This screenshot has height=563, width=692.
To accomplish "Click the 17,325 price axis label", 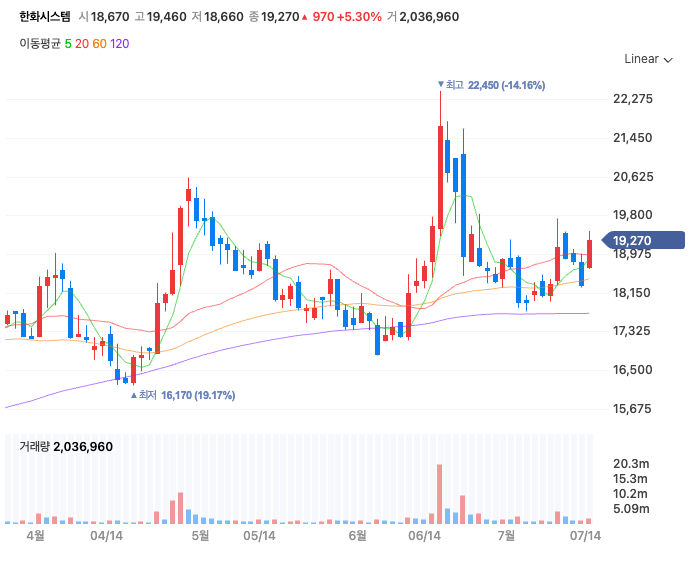I will pos(632,331).
